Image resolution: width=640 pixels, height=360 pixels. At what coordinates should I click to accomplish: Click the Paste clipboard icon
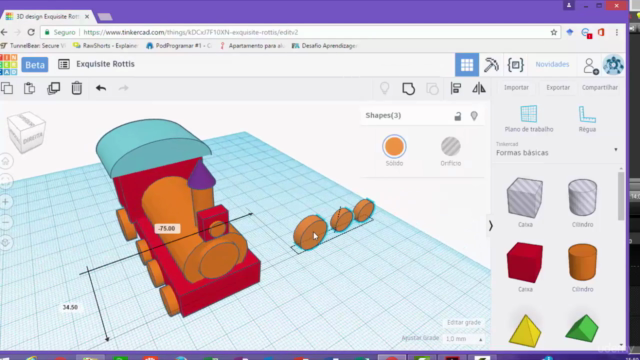click(29, 88)
